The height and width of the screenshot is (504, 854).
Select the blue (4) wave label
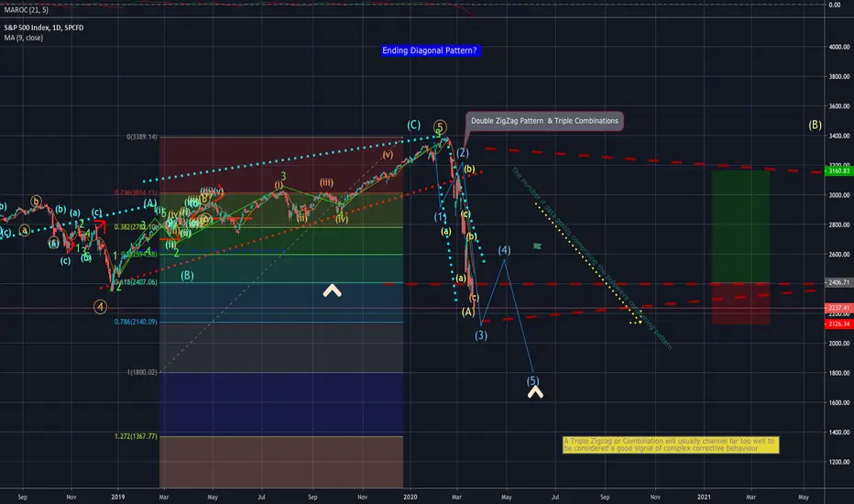coord(504,250)
